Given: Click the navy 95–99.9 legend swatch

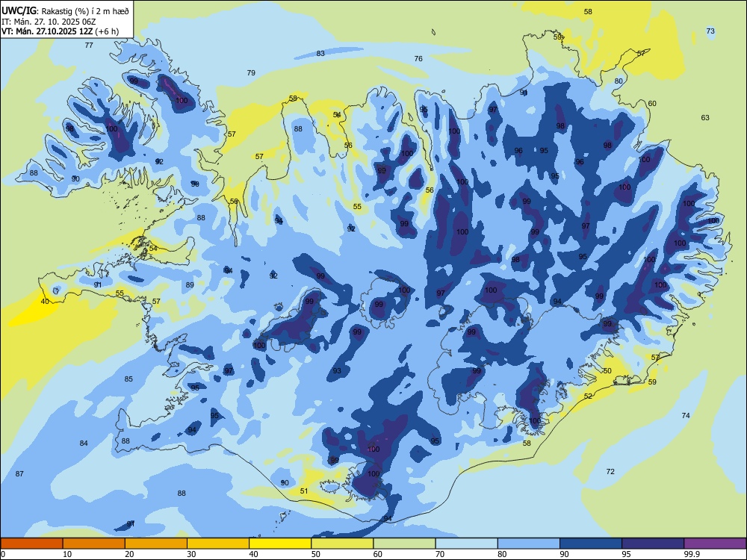Looking at the screenshot, I should [653, 544].
